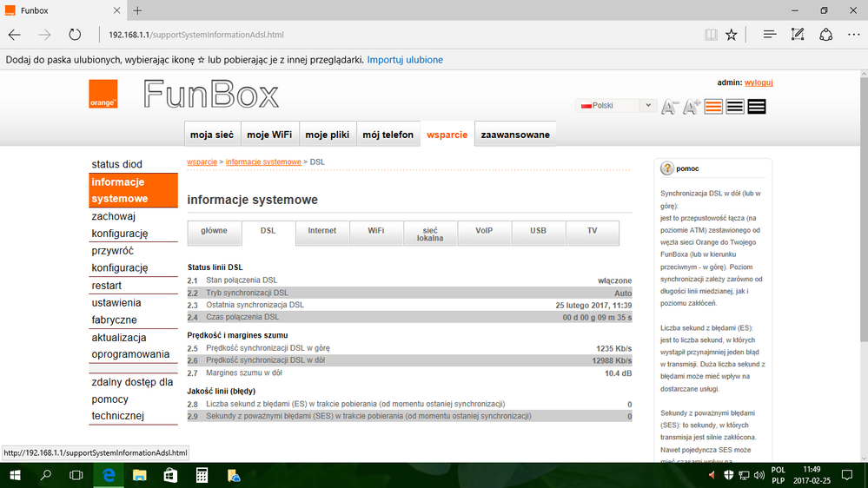868x488 pixels.
Task: Open the Edge hub lines icon
Action: pyautogui.click(x=770, y=35)
